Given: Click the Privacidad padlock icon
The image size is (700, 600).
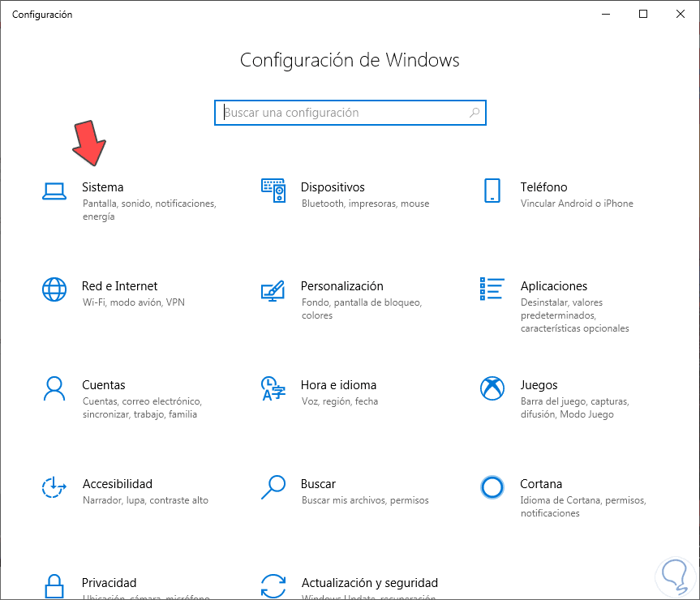Looking at the screenshot, I should (x=54, y=586).
